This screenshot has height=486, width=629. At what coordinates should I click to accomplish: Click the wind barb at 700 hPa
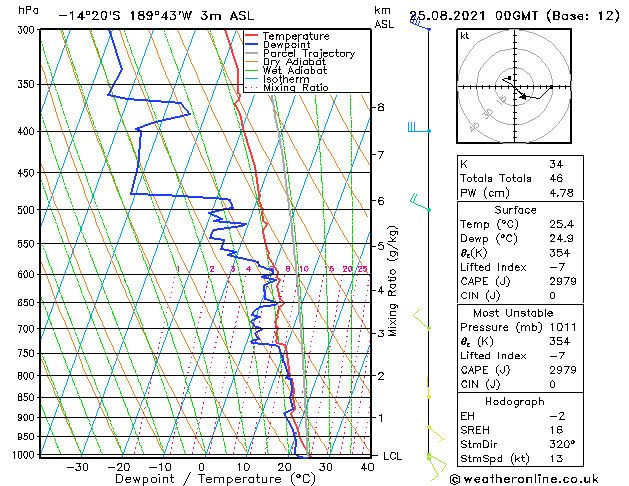(x=422, y=320)
